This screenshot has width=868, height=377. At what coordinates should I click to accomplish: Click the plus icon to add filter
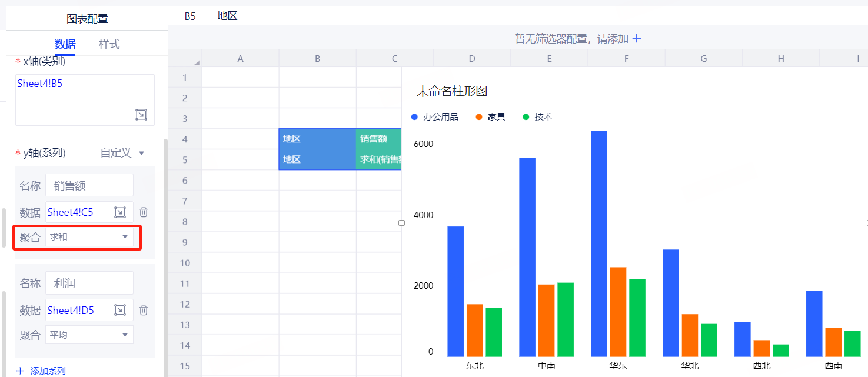pos(636,39)
